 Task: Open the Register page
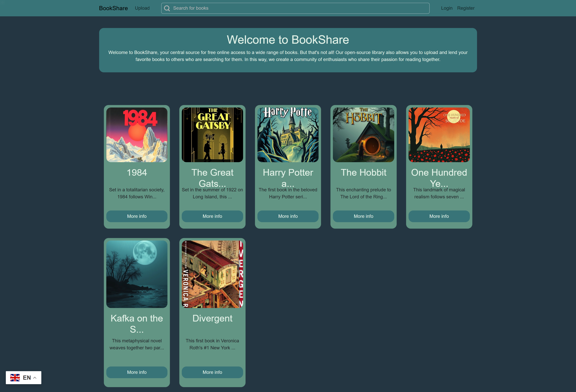pos(466,8)
